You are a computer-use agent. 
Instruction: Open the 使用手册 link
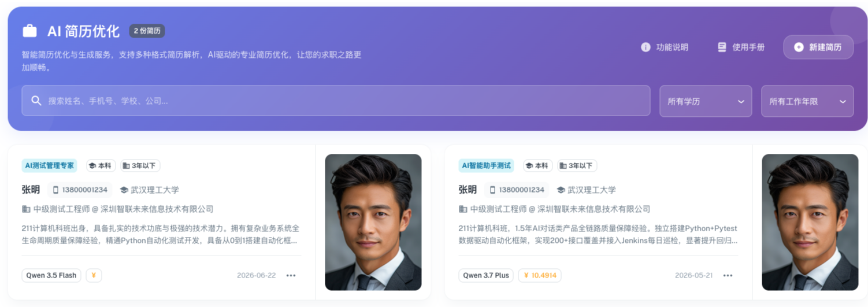741,47
